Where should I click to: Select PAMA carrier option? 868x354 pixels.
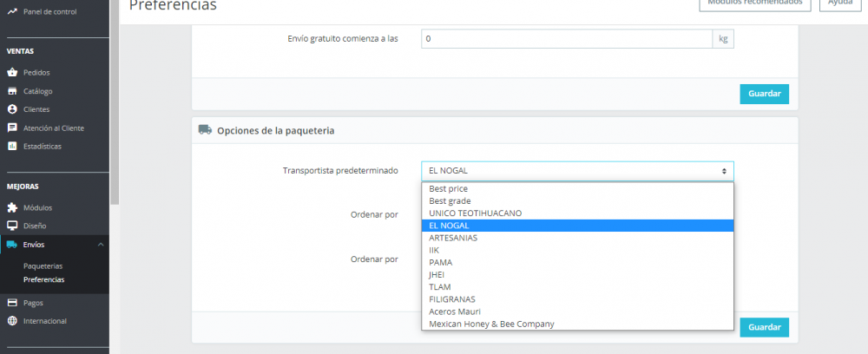pos(577,262)
